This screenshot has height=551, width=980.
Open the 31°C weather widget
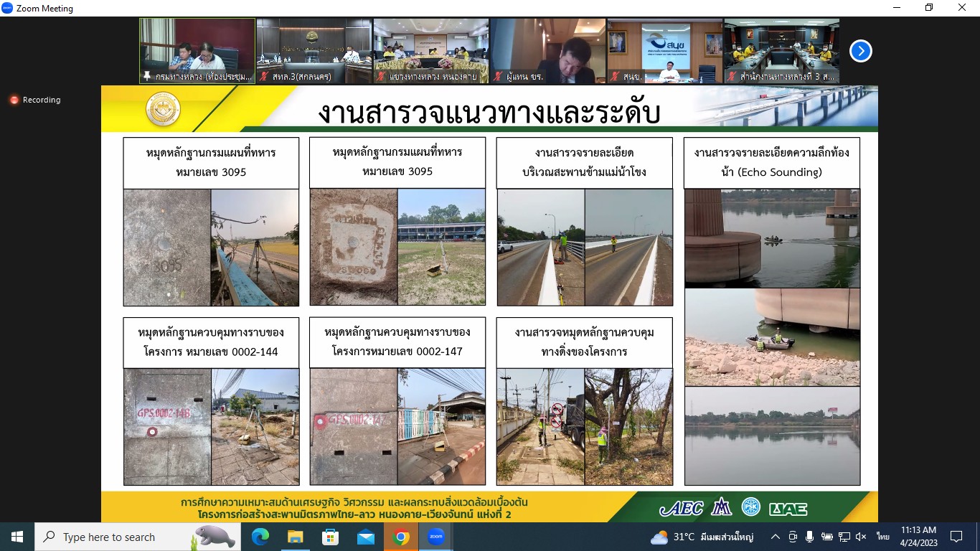(702, 537)
